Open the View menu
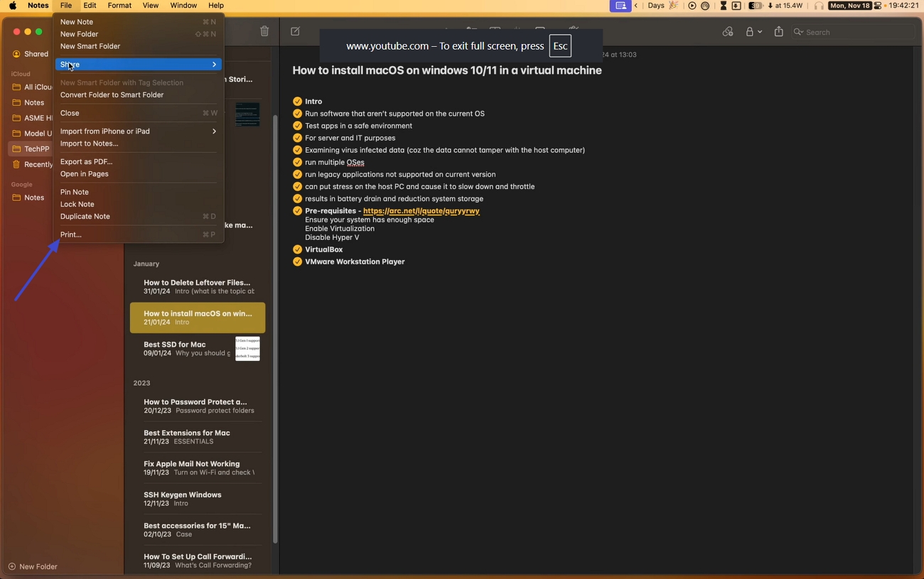 (x=151, y=6)
